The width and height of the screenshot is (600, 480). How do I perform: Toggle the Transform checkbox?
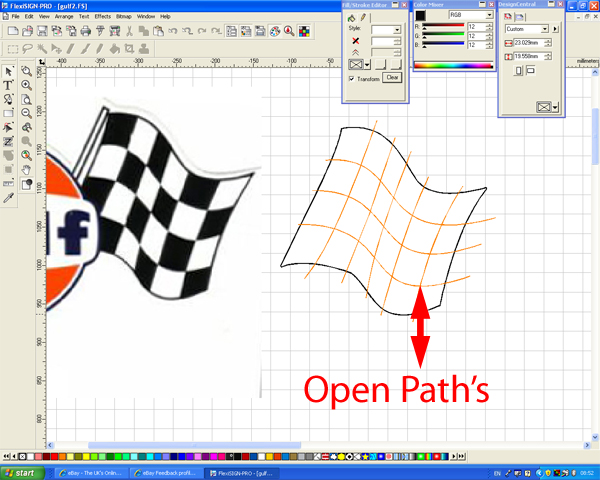tap(352, 79)
